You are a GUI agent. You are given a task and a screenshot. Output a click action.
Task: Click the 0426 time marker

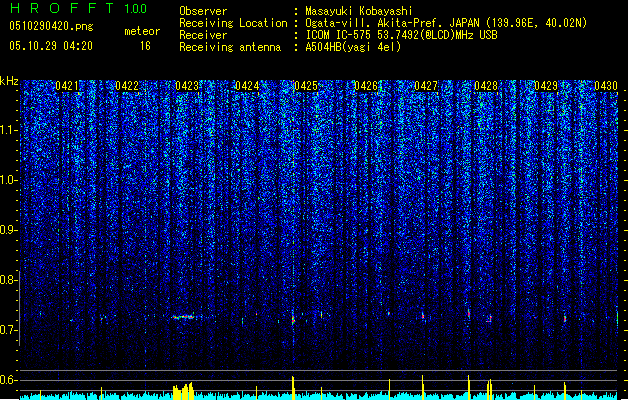366,86
